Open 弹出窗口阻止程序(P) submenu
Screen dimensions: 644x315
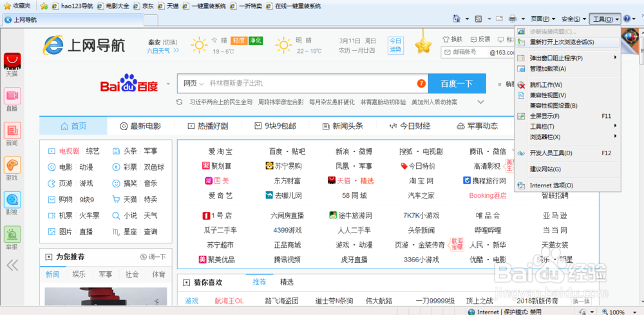(567, 58)
